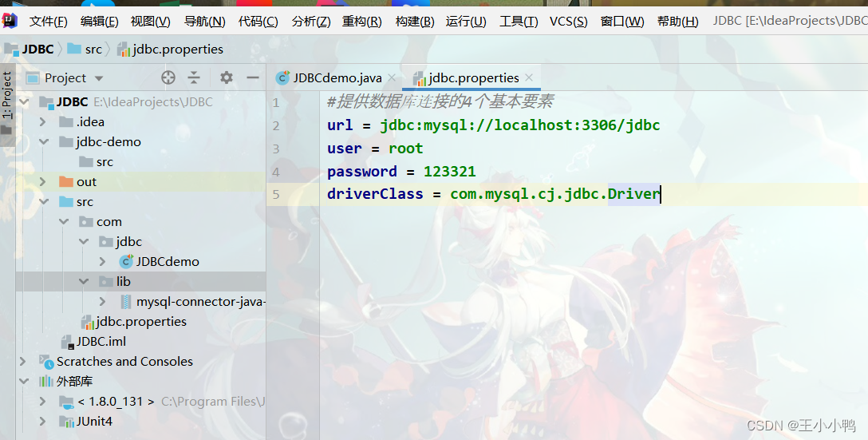Close the jdbc.properties tab
The height and width of the screenshot is (440, 868).
tap(529, 77)
